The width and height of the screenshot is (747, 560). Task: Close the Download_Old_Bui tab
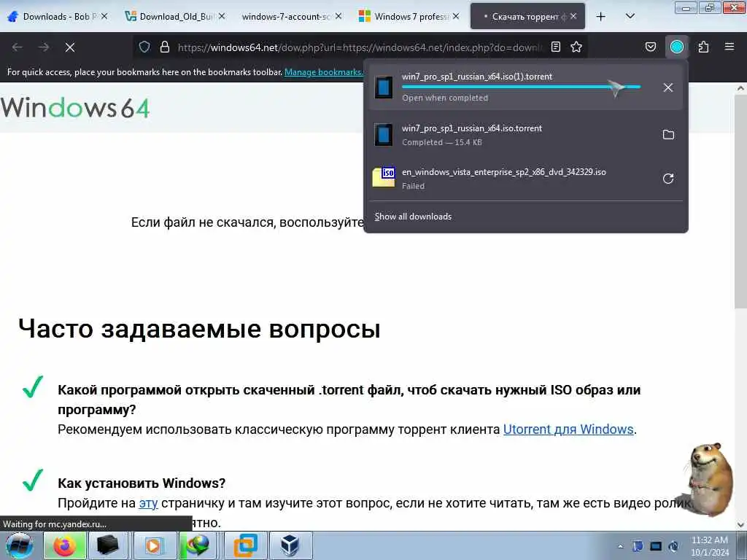tap(222, 16)
